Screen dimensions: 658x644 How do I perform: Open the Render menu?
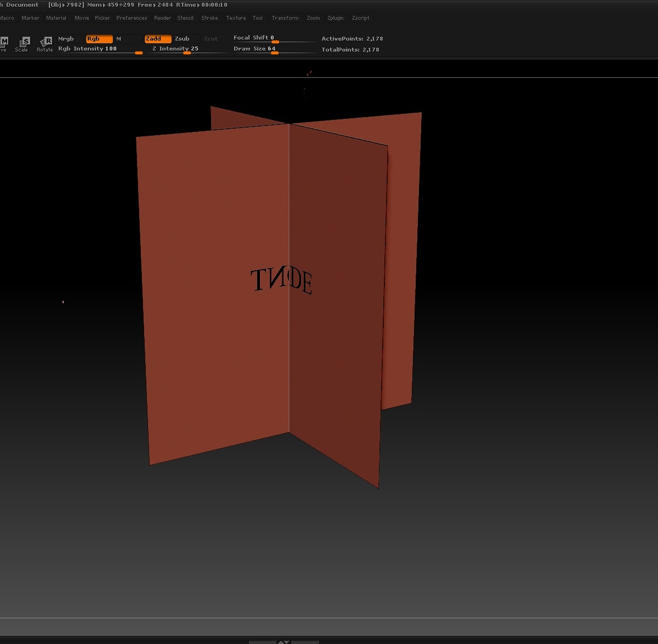162,18
